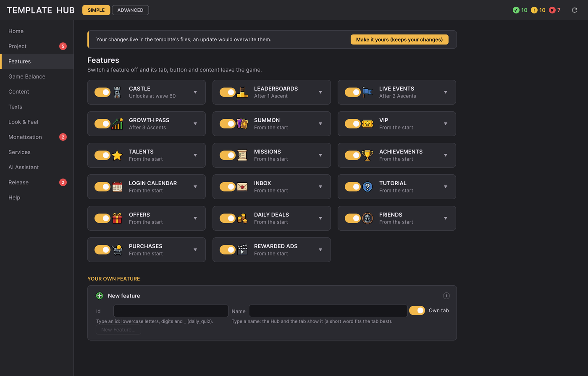Click the Live Events flag icon
The image size is (588, 376).
(x=367, y=92)
